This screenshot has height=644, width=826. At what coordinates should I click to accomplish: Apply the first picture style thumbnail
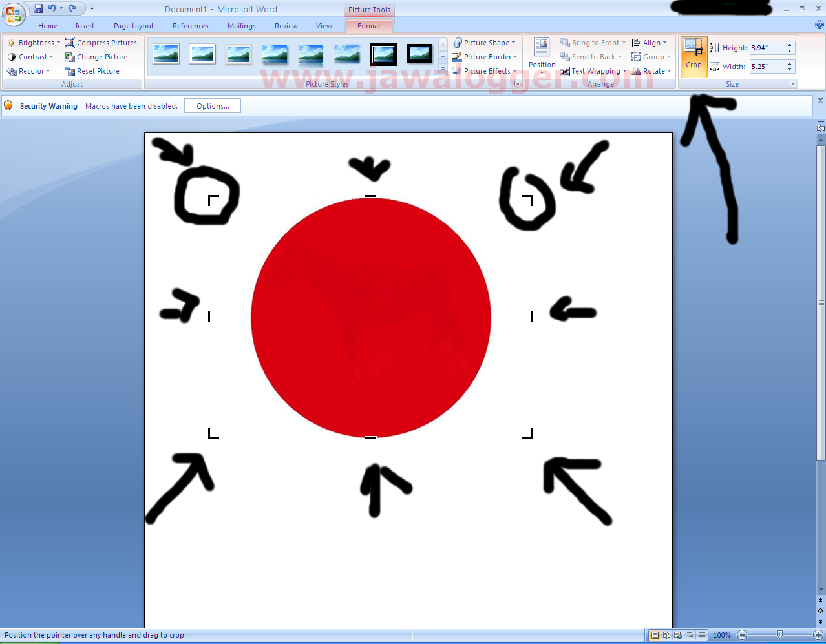[166, 54]
